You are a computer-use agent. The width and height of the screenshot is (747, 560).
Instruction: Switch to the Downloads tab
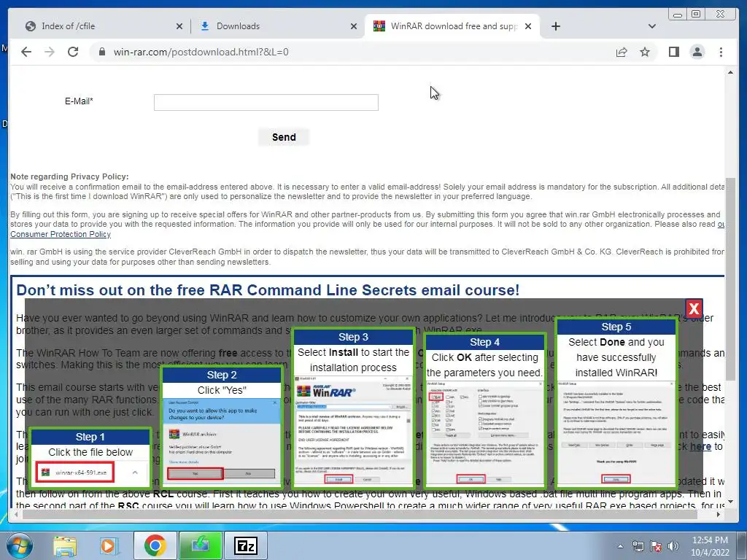(x=276, y=26)
